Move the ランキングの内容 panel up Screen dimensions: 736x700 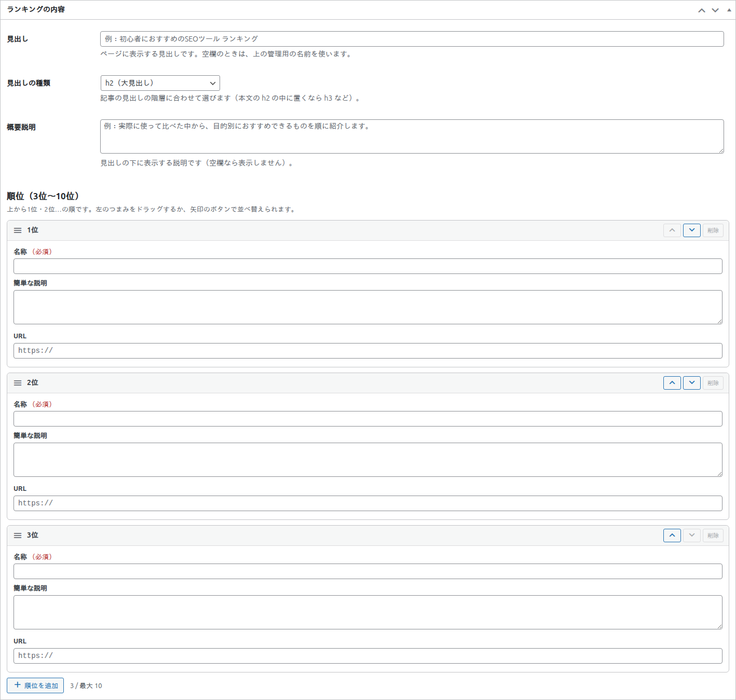(702, 10)
